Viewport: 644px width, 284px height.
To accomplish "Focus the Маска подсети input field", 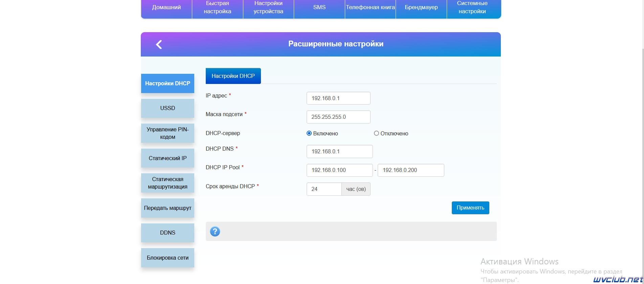I will [338, 117].
